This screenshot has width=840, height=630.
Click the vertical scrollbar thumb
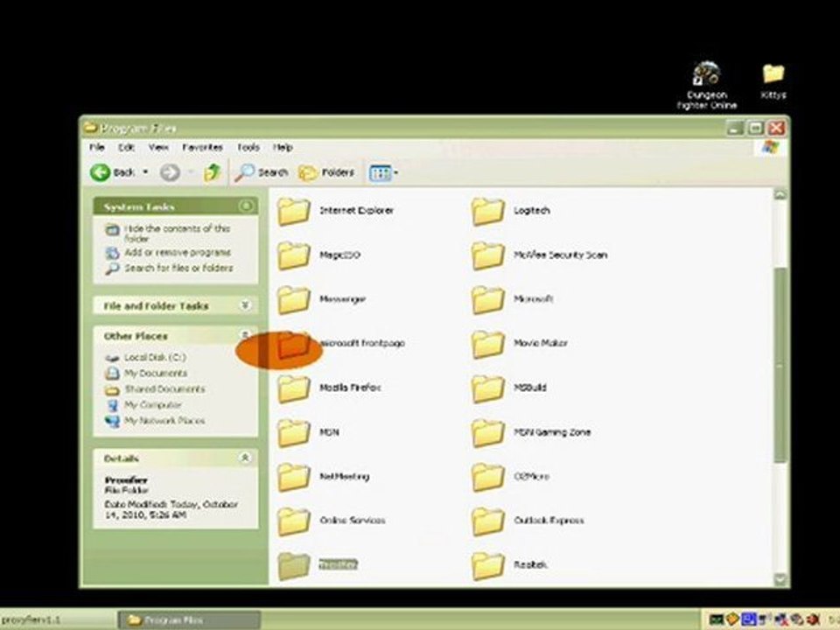780,365
